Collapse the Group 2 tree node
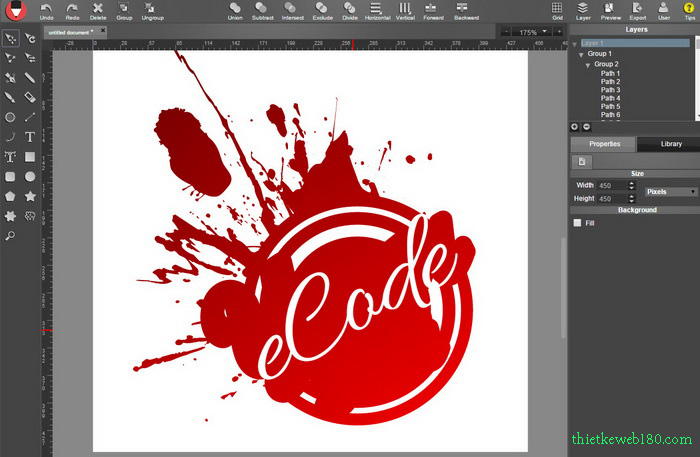700x457 pixels. click(588, 64)
